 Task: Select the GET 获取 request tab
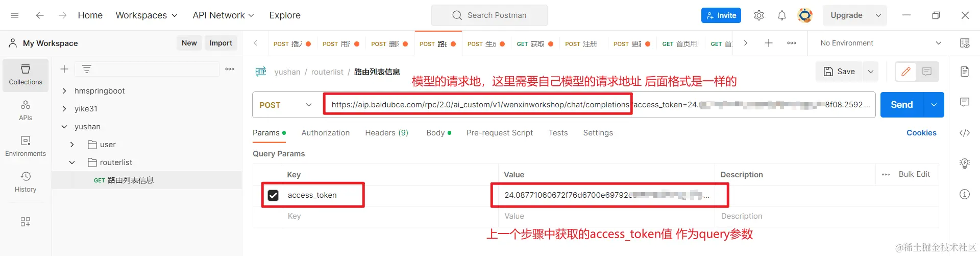[535, 44]
